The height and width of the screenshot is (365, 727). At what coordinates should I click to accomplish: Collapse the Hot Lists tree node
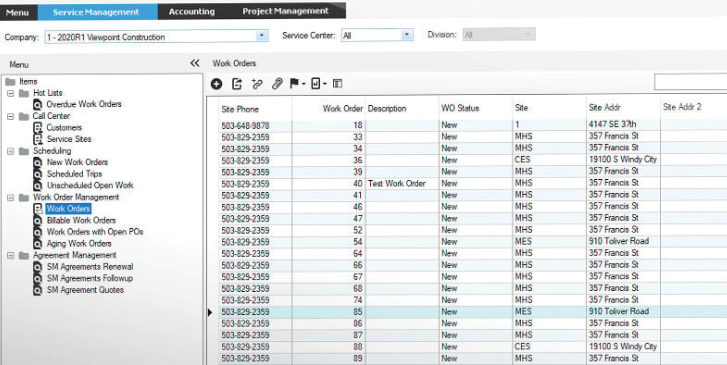pyautogui.click(x=11, y=93)
